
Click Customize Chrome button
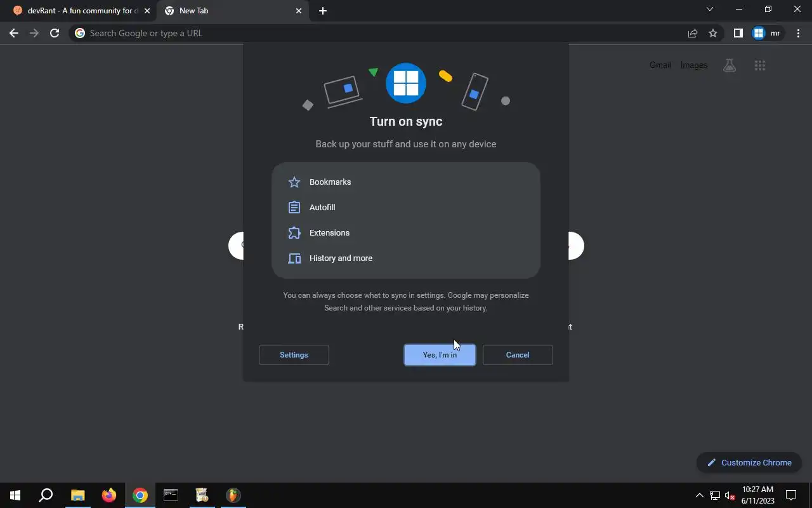[x=749, y=462]
